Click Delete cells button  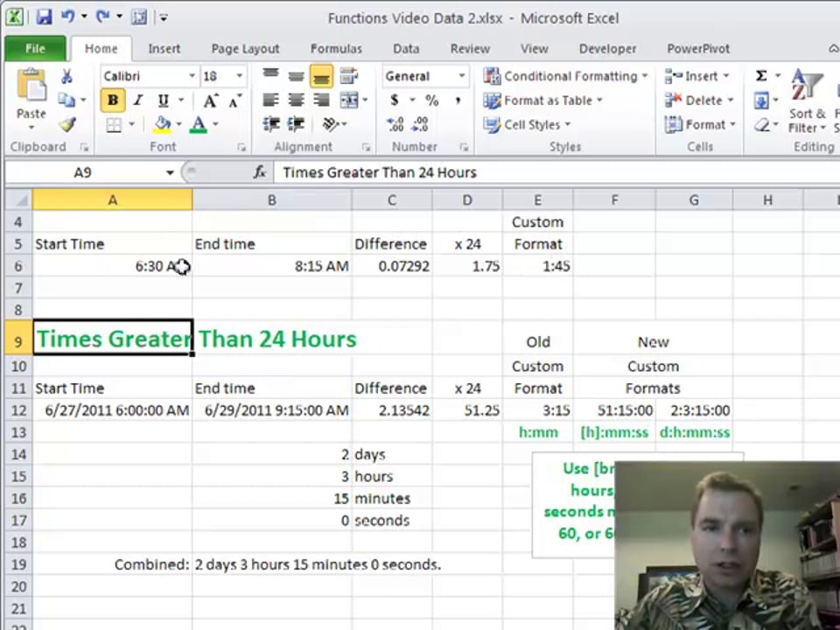[698, 100]
